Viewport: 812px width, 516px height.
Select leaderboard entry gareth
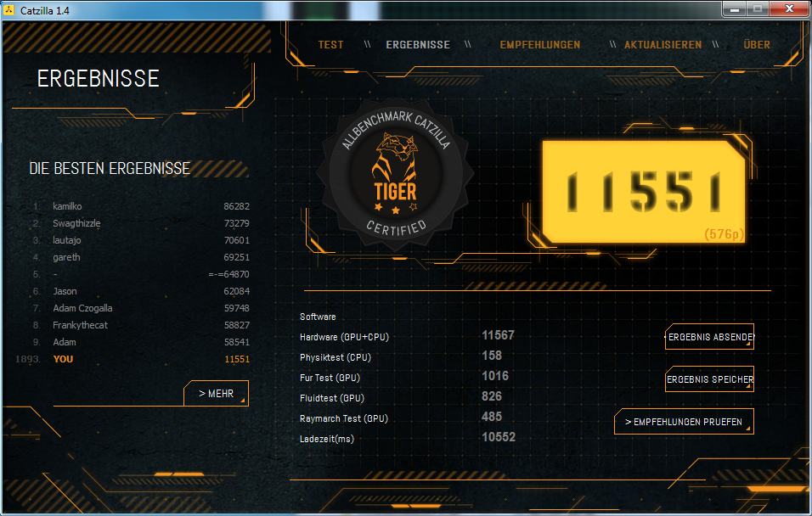click(66, 257)
